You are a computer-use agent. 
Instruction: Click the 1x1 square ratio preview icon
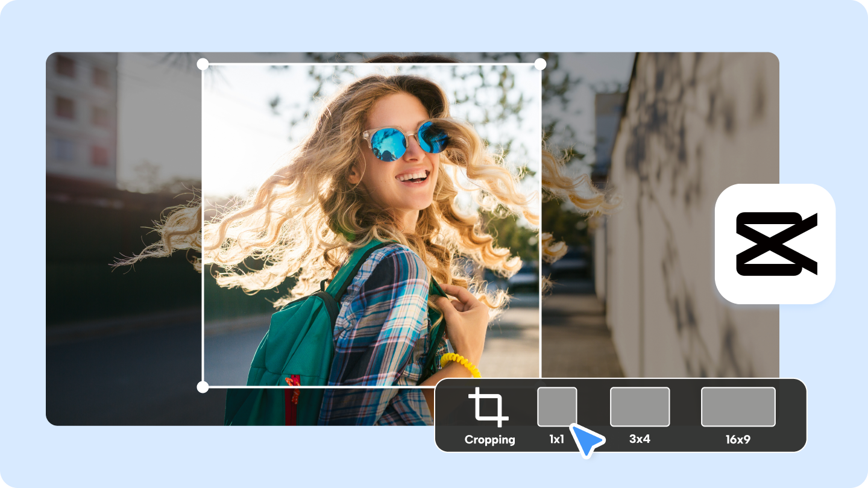(x=556, y=407)
